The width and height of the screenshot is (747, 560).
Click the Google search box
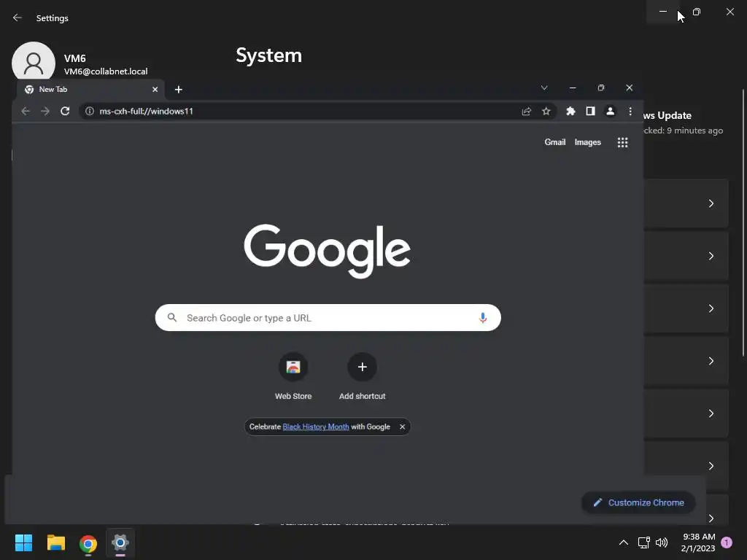click(328, 318)
